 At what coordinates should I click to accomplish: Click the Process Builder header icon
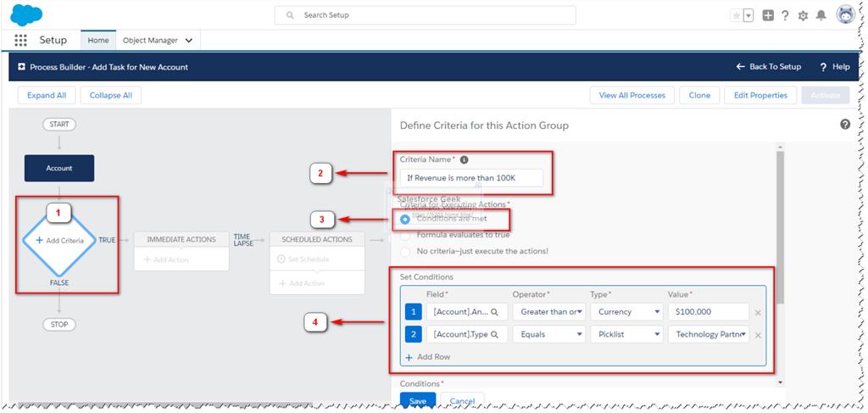(21, 66)
